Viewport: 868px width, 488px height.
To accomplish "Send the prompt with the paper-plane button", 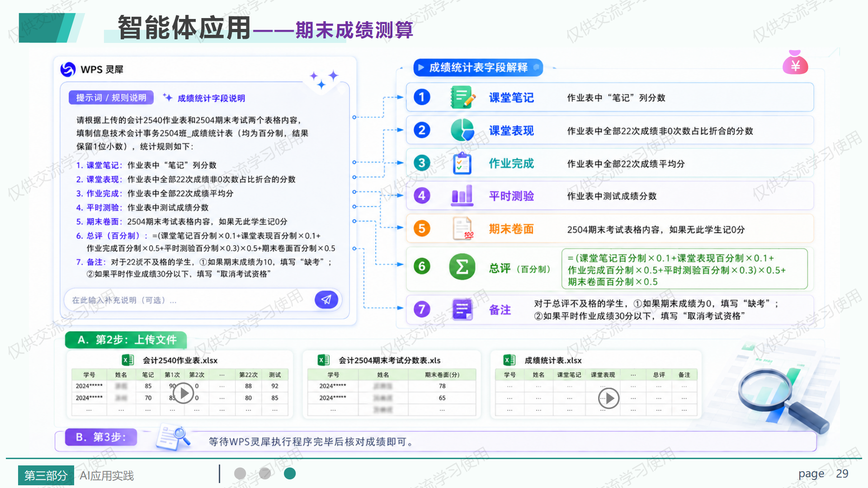I will (326, 300).
